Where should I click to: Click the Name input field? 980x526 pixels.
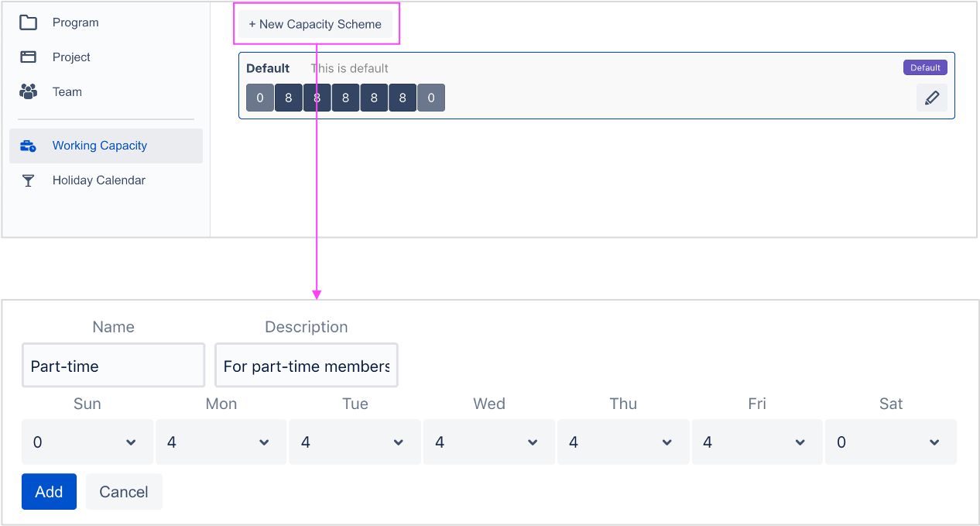[113, 366]
